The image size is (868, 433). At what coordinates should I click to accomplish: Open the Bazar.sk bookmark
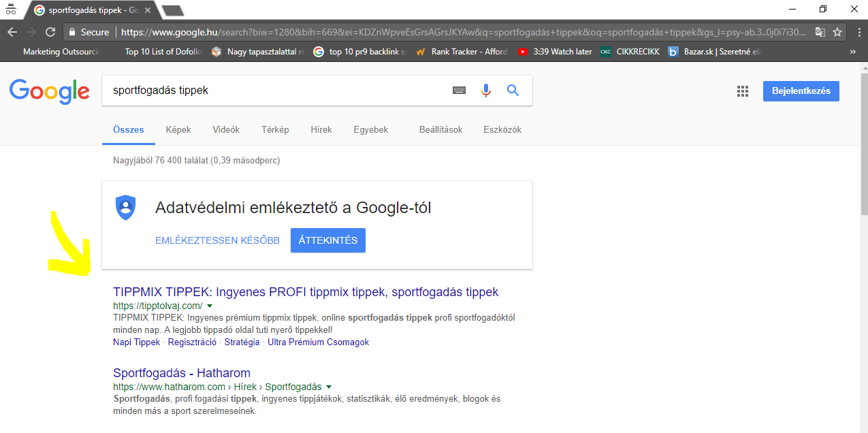pos(714,51)
